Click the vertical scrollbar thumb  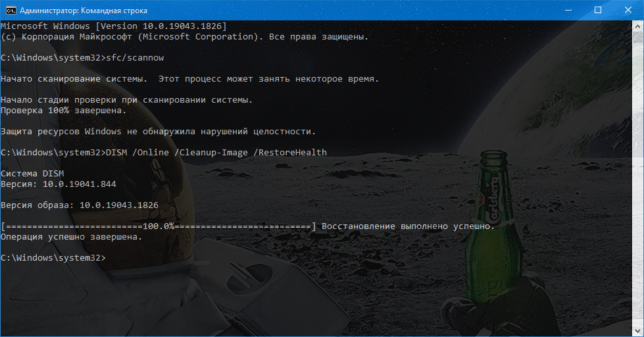point(638,37)
